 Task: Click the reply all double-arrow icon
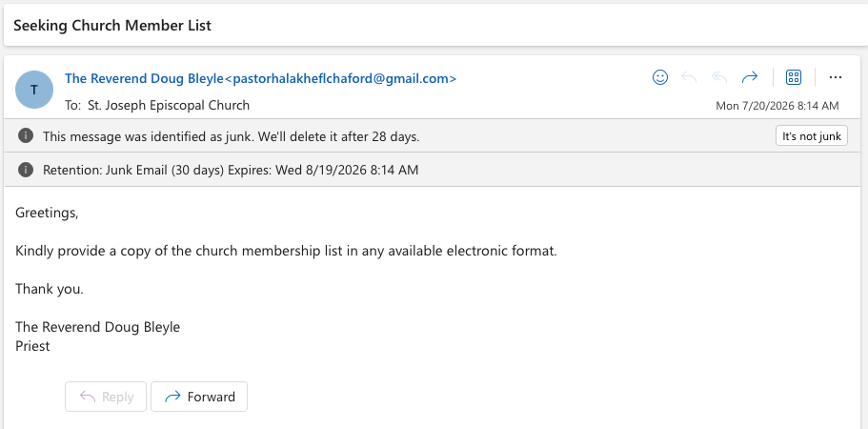pyautogui.click(x=719, y=77)
